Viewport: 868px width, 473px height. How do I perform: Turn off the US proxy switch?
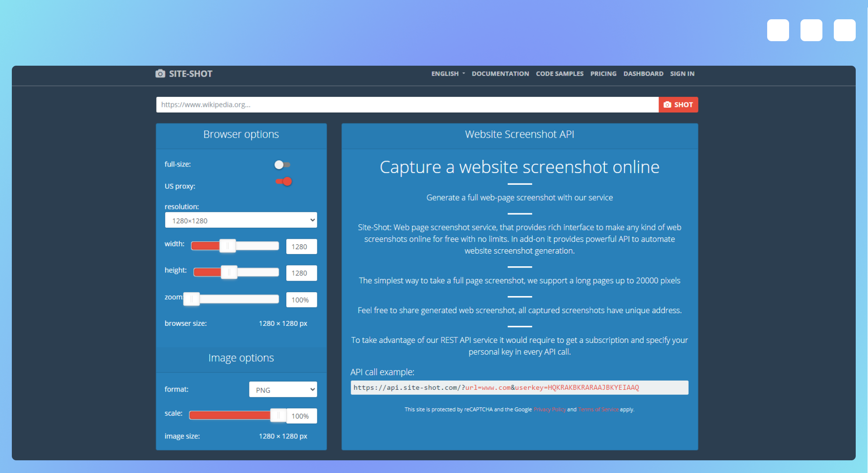tap(284, 181)
